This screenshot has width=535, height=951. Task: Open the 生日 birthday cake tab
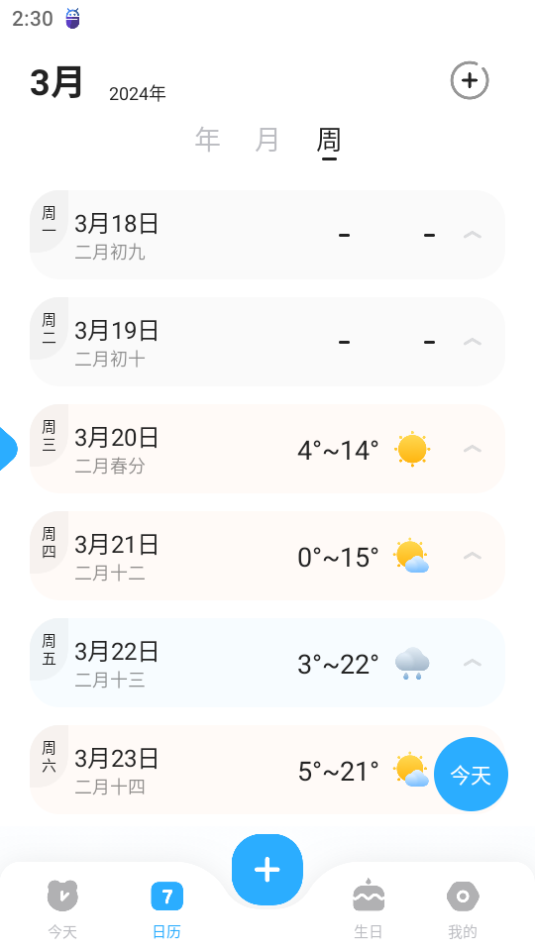point(368,909)
